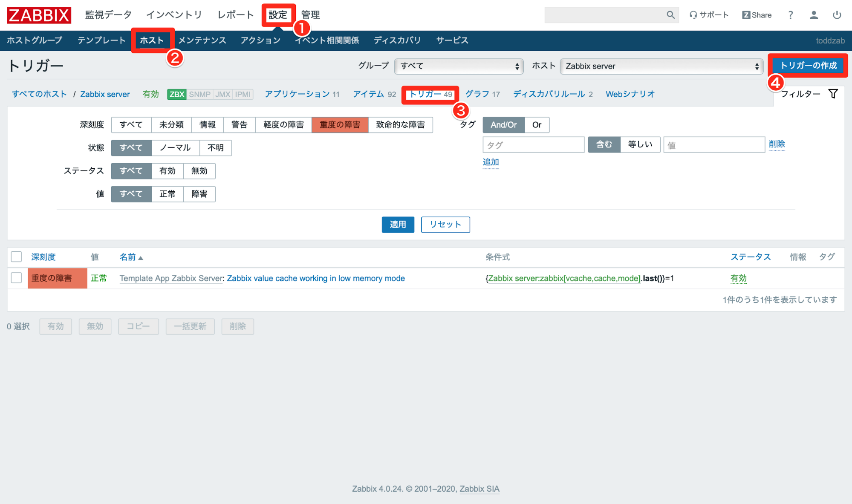Select 状態 ノーマル option

pyautogui.click(x=175, y=148)
